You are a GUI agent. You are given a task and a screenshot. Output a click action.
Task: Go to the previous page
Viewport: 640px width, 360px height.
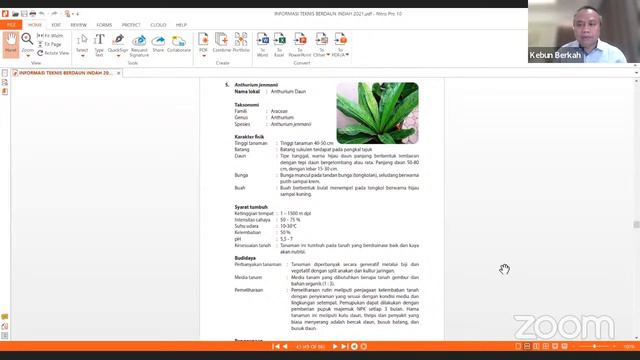pos(285,347)
